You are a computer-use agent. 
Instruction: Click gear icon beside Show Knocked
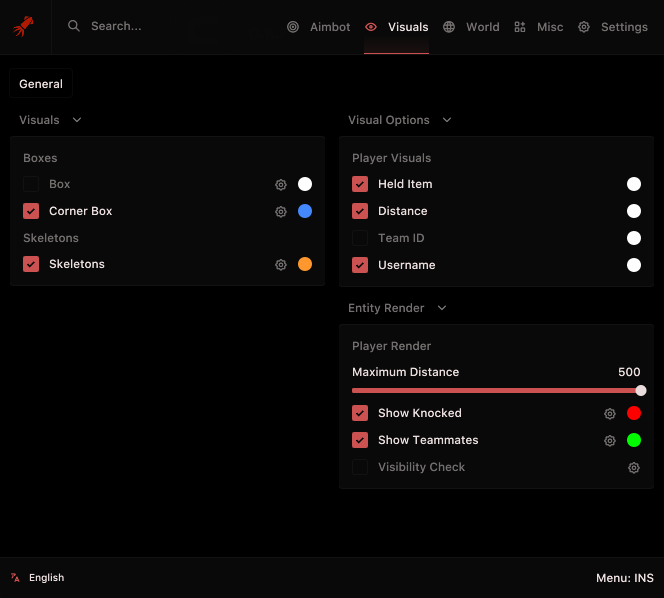tap(610, 413)
